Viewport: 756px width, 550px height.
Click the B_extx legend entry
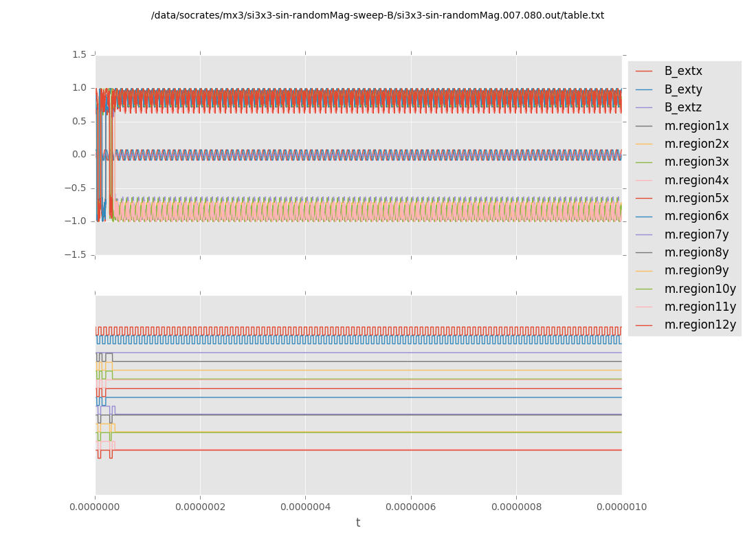coord(682,71)
